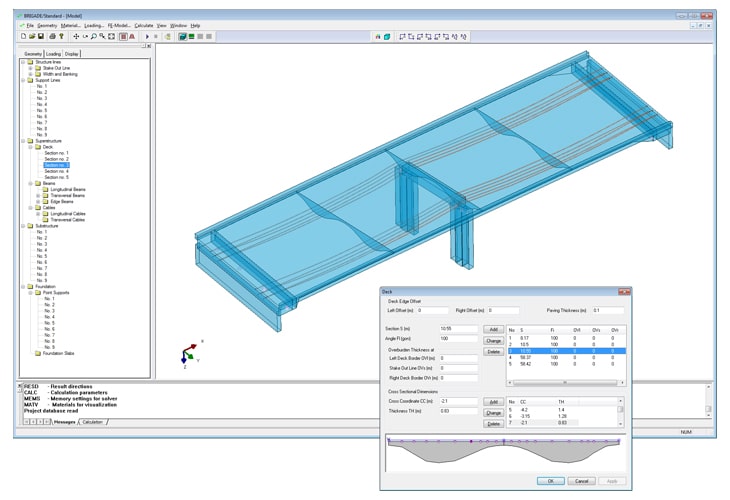The width and height of the screenshot is (730, 500).
Task: Click the Print icon in the toolbar
Action: coord(52,37)
